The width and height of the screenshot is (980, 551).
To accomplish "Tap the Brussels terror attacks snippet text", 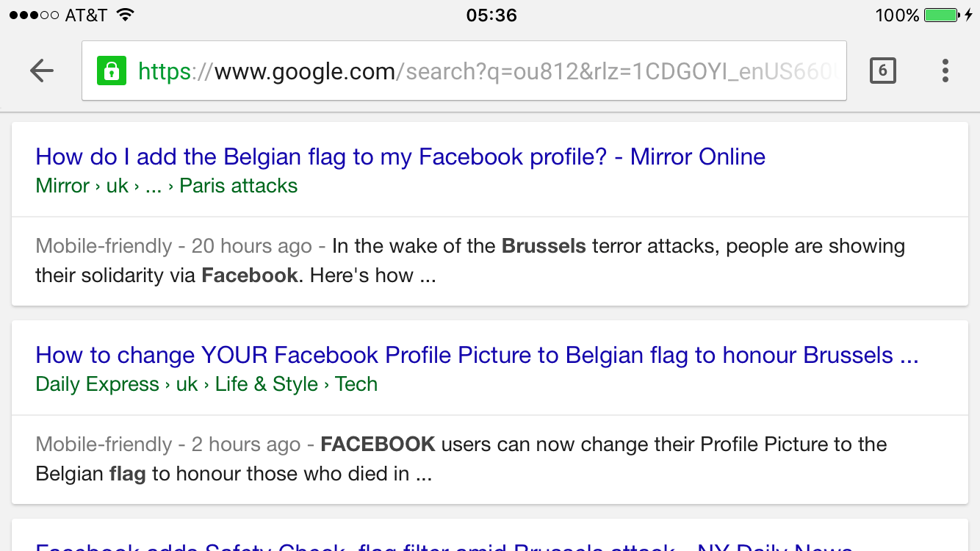I will click(470, 260).
